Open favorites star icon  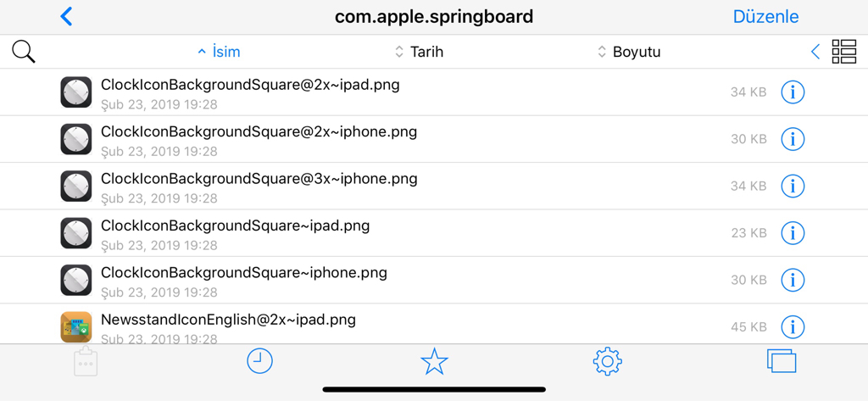(x=434, y=362)
